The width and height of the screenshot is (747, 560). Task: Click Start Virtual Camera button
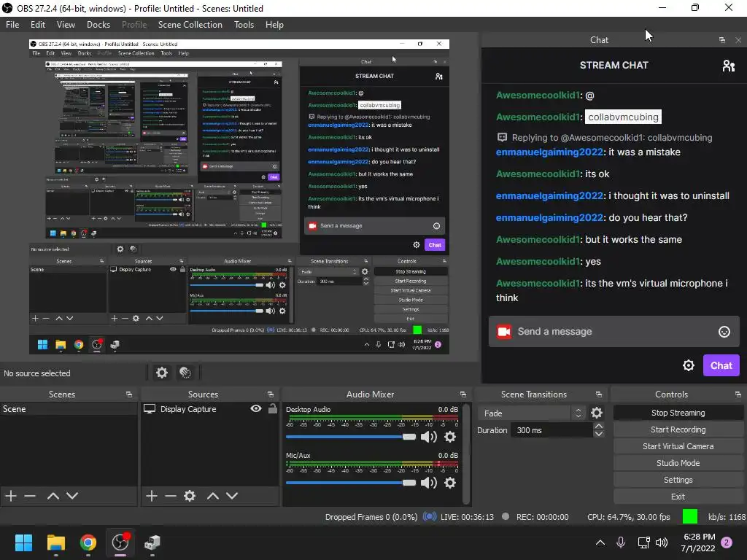click(678, 446)
